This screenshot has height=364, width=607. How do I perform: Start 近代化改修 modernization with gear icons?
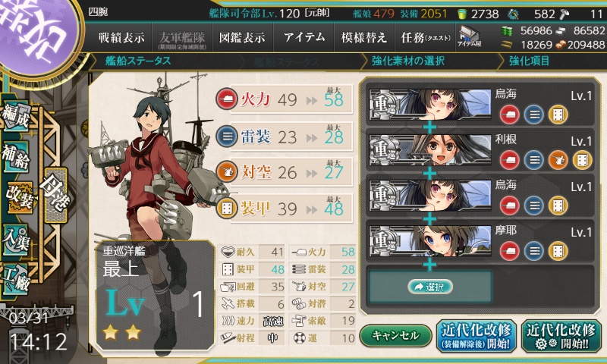560,335
